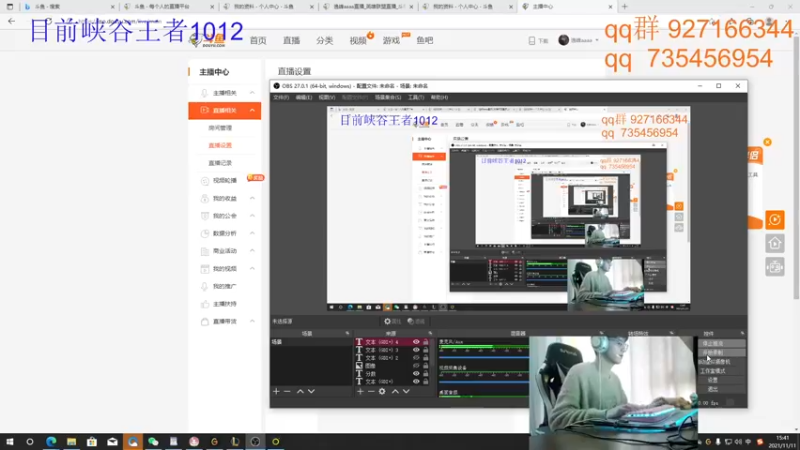Expand 数据分析 sidebar section
This screenshot has width=800, height=450.
tap(252, 233)
